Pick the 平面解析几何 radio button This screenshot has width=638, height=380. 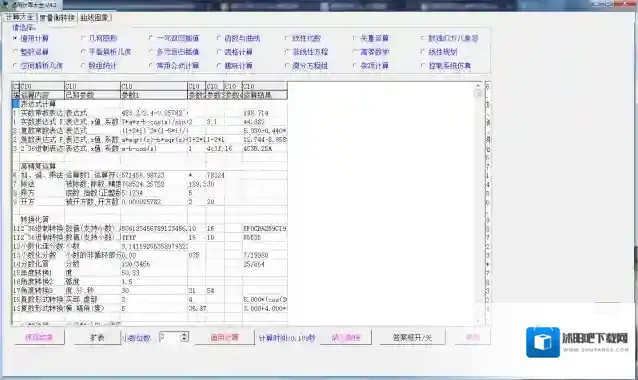click(106, 52)
